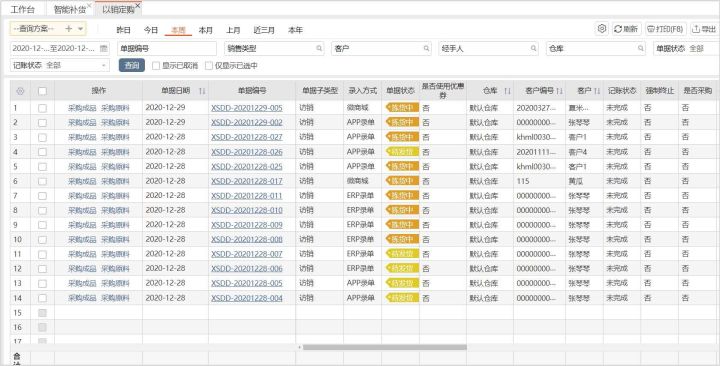This screenshot has height=366, width=720.
Task: Focus the 单据编号 search input field
Action: (167, 48)
